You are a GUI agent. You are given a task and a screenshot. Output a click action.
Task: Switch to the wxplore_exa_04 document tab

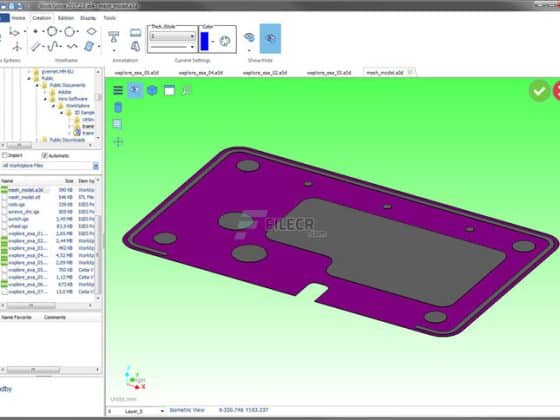[x=201, y=73]
